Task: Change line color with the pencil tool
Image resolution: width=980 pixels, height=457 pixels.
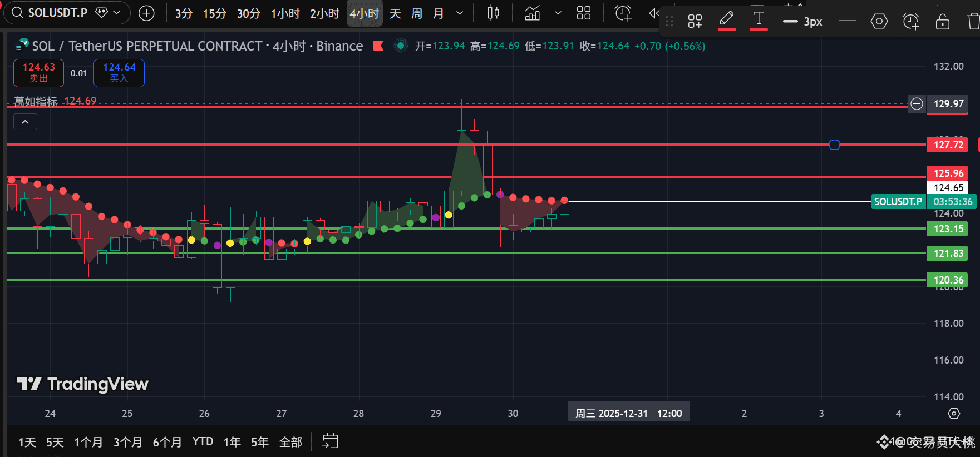Action: [726, 21]
